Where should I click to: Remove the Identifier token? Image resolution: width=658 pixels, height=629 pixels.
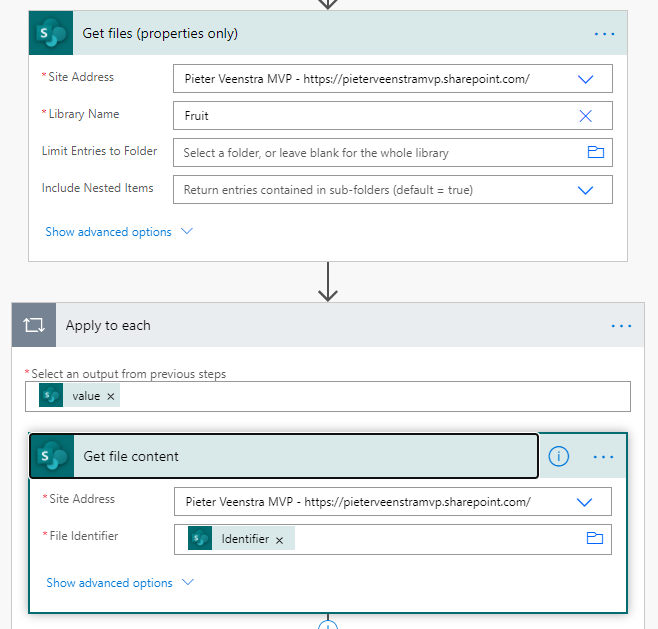[279, 540]
